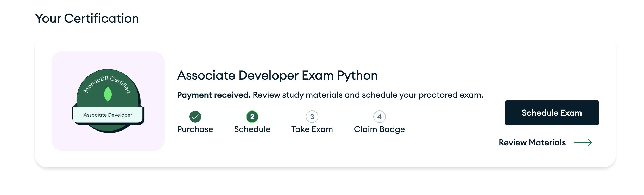Click the Take Exam step label
644x195 pixels.
tap(312, 129)
